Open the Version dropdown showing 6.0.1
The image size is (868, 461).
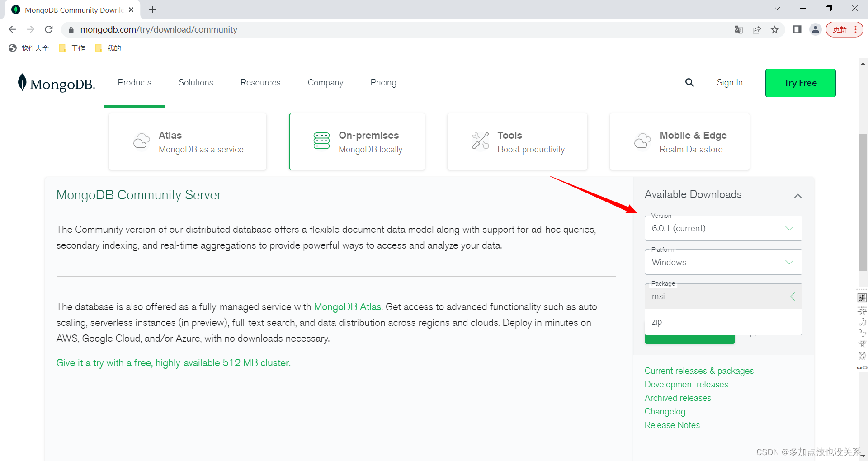click(x=723, y=229)
